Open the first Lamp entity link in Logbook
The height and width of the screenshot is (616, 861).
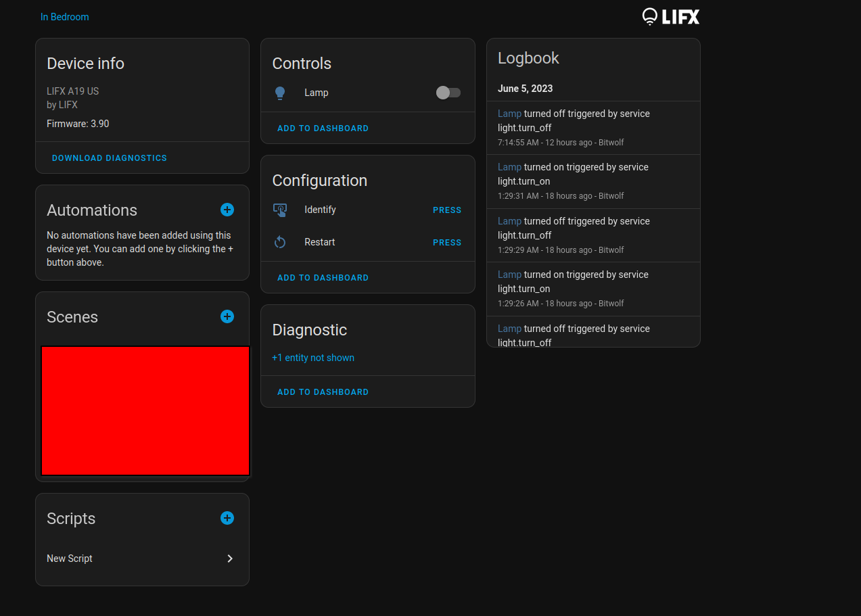pos(509,113)
